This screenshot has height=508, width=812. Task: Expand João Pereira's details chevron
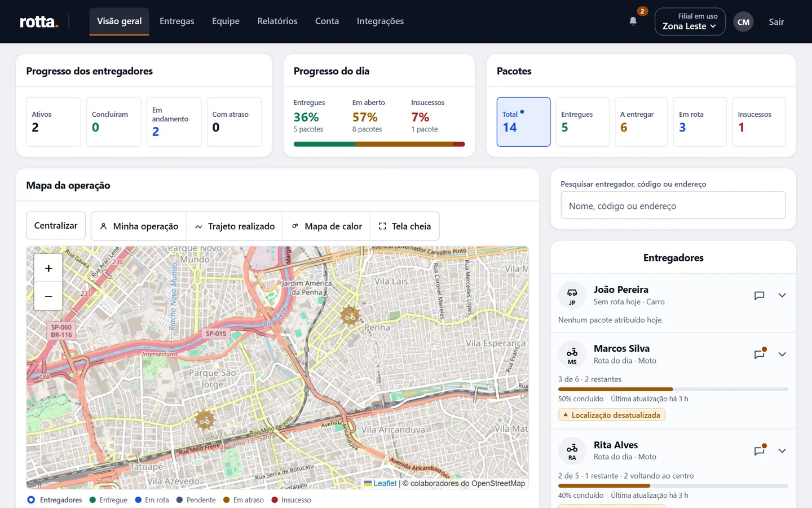pyautogui.click(x=782, y=295)
